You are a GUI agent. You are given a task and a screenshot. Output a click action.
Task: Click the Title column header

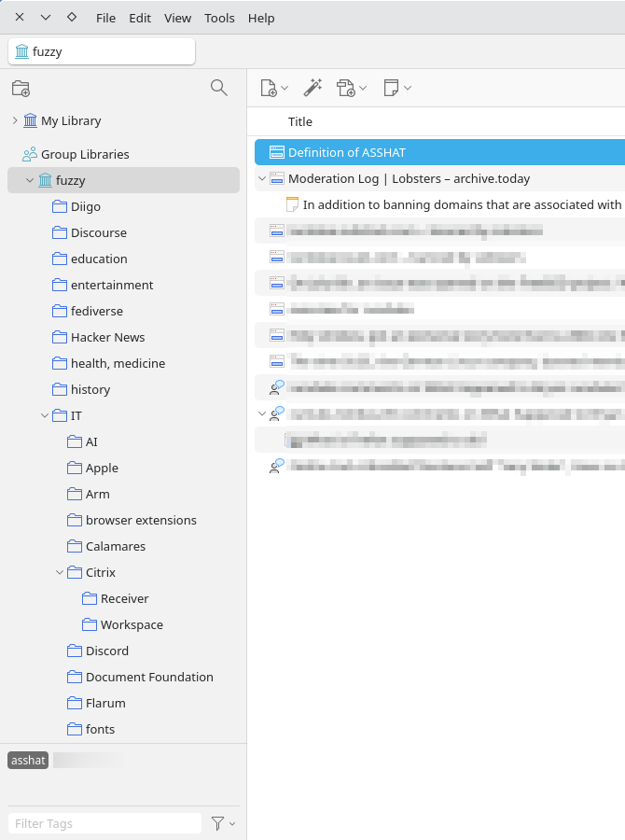tap(300, 122)
